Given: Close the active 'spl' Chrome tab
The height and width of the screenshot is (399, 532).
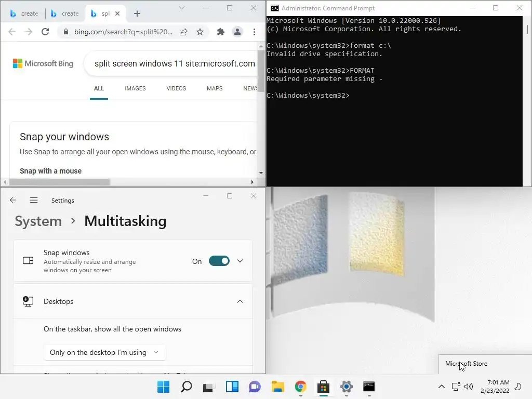Looking at the screenshot, I should tap(117, 14).
